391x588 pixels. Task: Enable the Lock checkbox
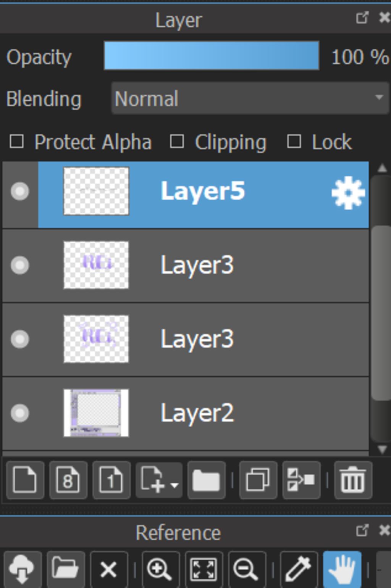[x=294, y=142]
